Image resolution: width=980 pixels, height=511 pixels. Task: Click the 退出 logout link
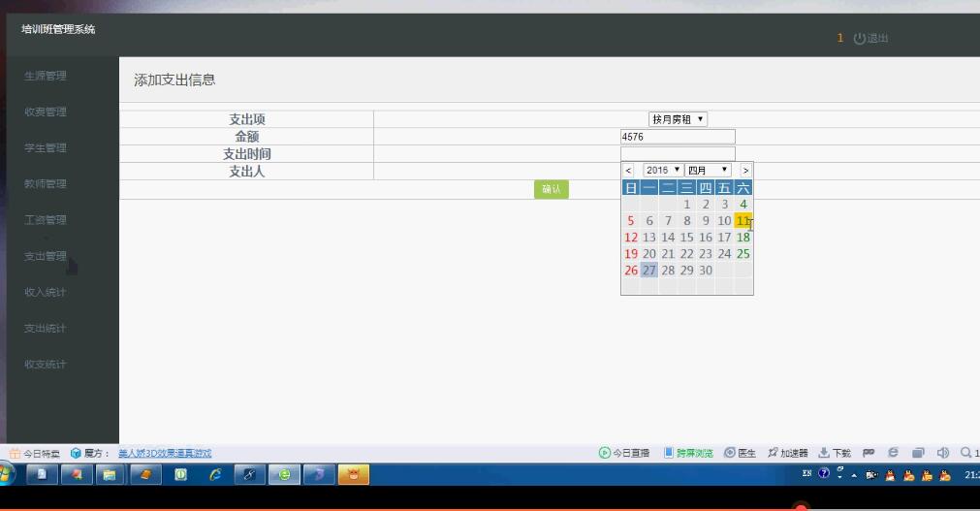877,38
